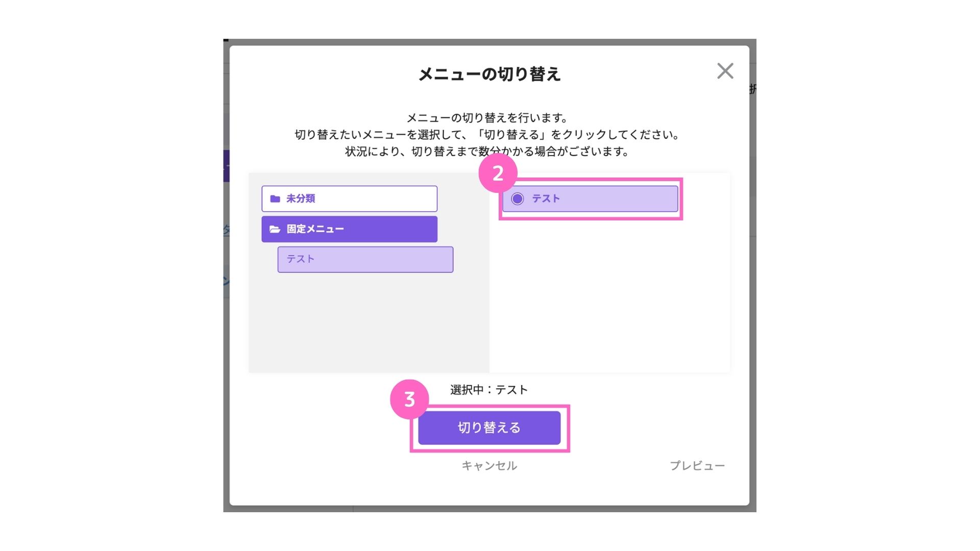The width and height of the screenshot is (980, 551).
Task: Collapse the 固定メニュー folder row
Action: 350,229
